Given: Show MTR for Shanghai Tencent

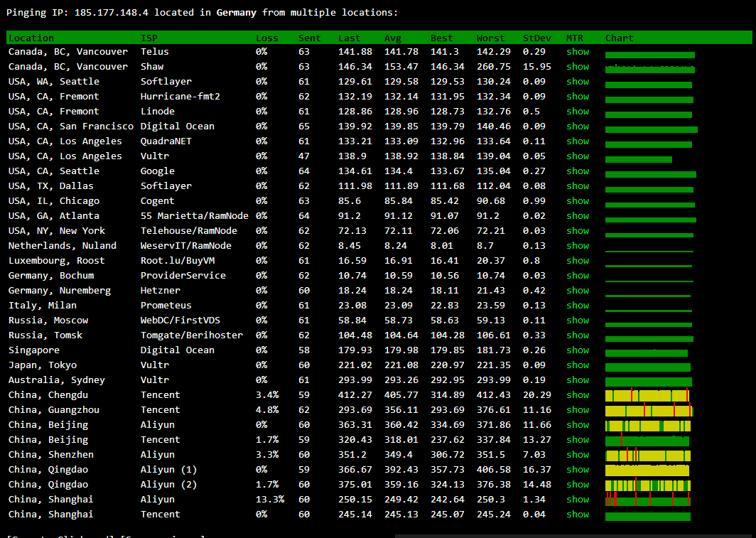Looking at the screenshot, I should pyautogui.click(x=578, y=515).
